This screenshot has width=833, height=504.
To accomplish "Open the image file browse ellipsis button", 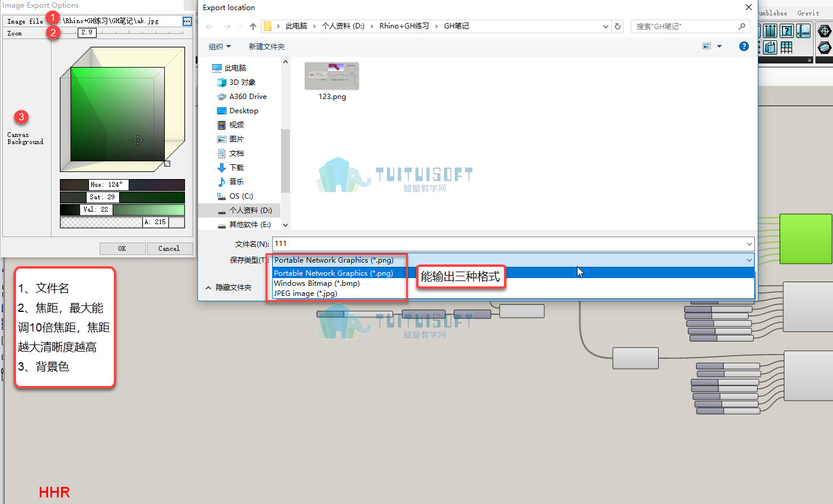I will (x=187, y=21).
